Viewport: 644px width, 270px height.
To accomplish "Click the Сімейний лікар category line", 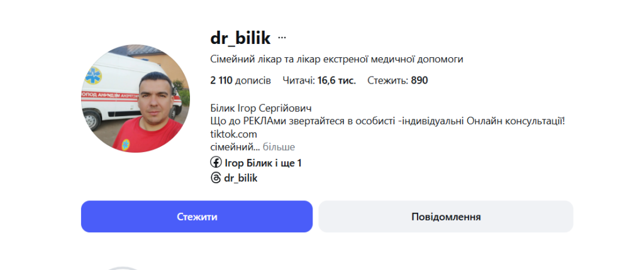I will (x=336, y=60).
